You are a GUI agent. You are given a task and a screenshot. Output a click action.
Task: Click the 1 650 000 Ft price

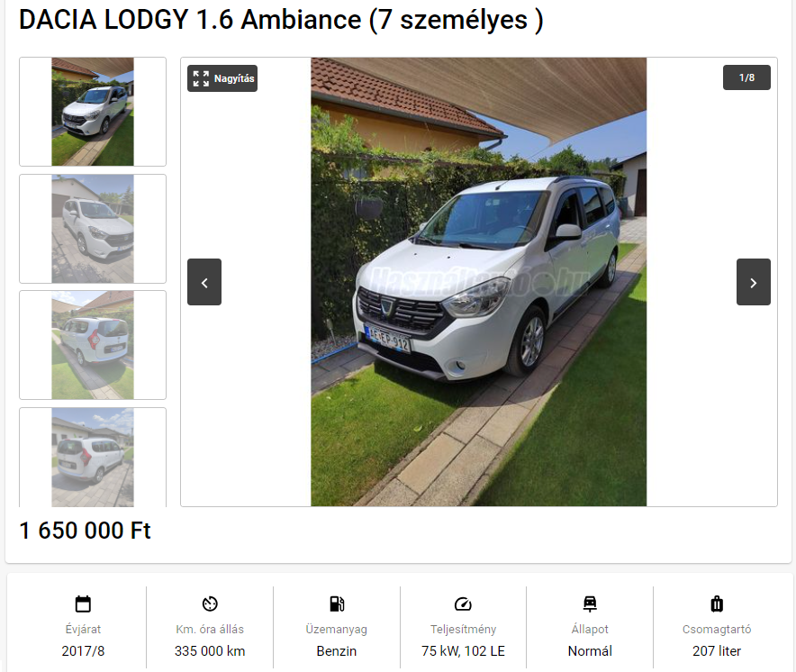point(85,531)
